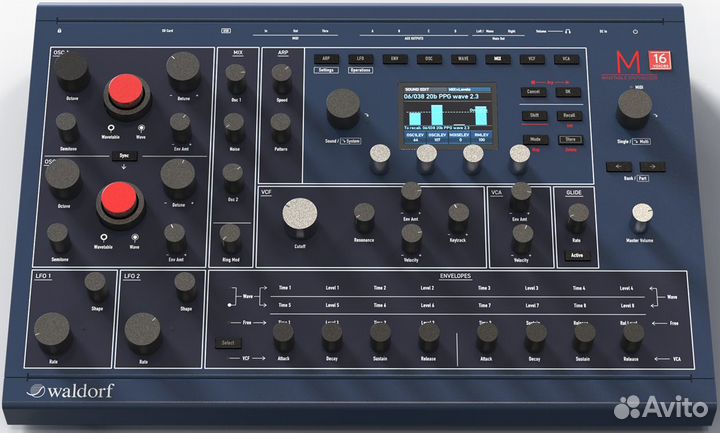Click the Glide Rate knob

(578, 218)
